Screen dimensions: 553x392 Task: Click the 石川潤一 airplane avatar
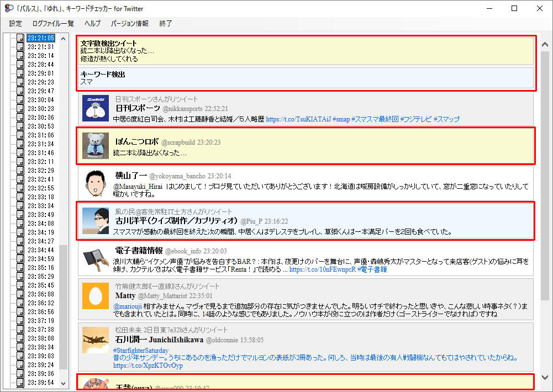coord(96,340)
